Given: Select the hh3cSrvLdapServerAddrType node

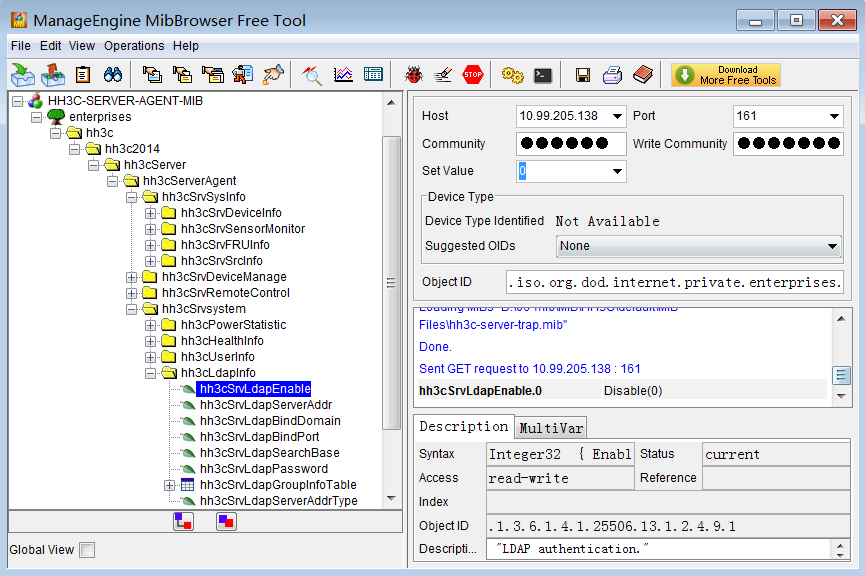Looking at the screenshot, I should click(x=279, y=501).
